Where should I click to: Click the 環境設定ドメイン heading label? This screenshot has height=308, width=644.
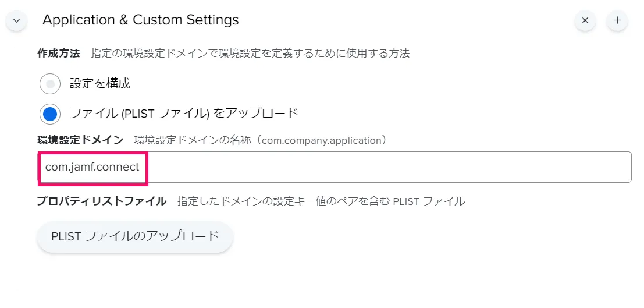tap(80, 140)
